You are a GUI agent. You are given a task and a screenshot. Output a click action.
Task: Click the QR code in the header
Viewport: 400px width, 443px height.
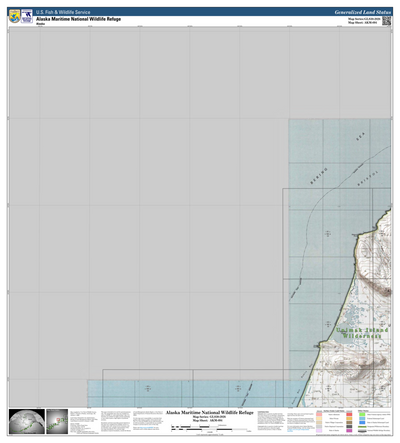coord(386,21)
